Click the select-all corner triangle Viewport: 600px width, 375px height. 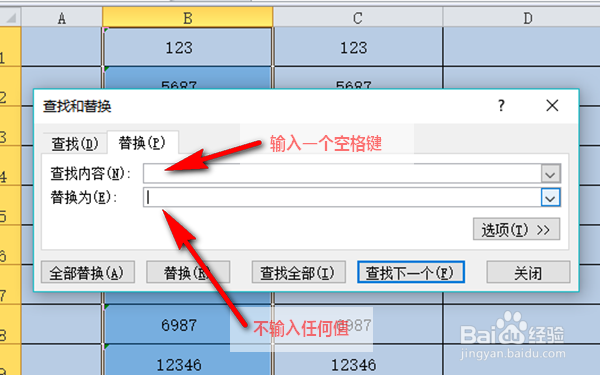pos(10,18)
